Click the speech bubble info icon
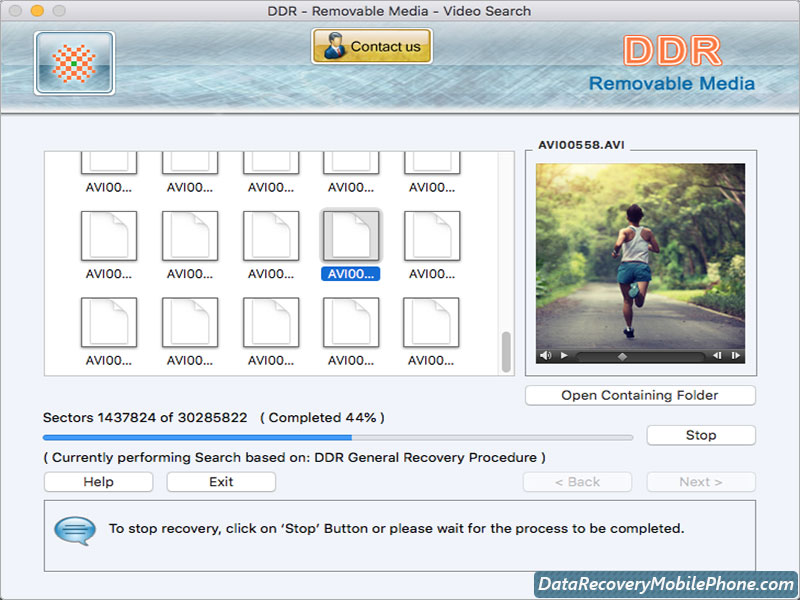800x600 pixels. point(74,529)
